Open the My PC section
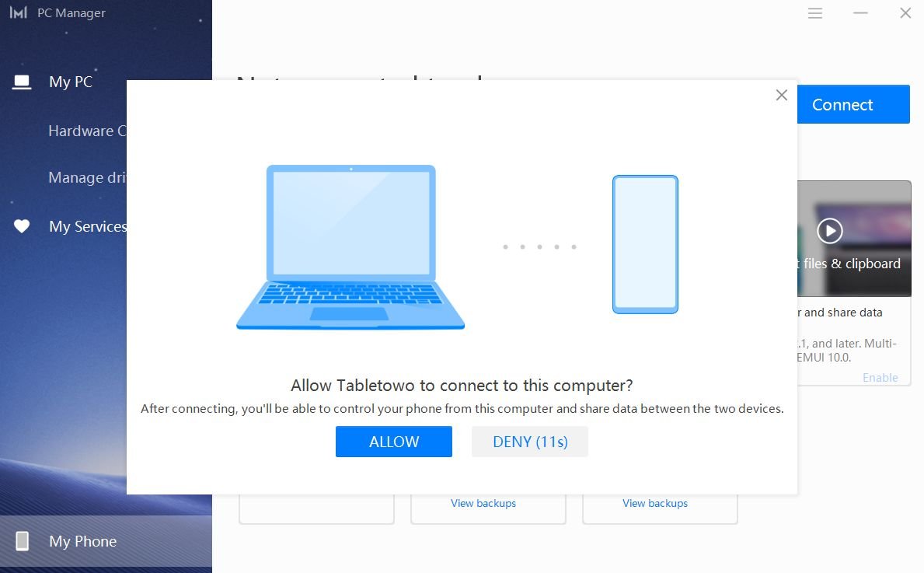The width and height of the screenshot is (924, 573). click(x=71, y=82)
